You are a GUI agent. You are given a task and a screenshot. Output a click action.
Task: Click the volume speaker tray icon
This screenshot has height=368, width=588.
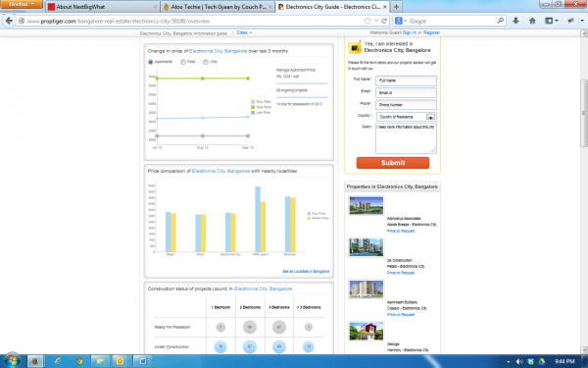tap(519, 361)
